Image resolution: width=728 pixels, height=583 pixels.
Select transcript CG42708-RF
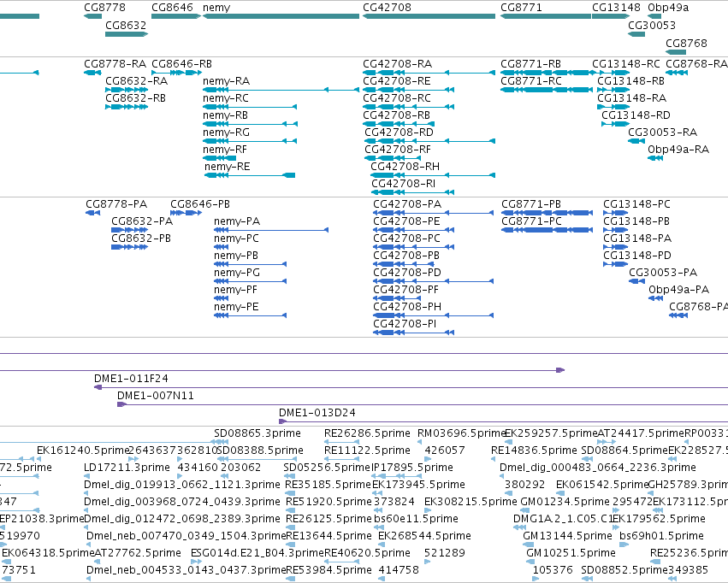[393, 158]
